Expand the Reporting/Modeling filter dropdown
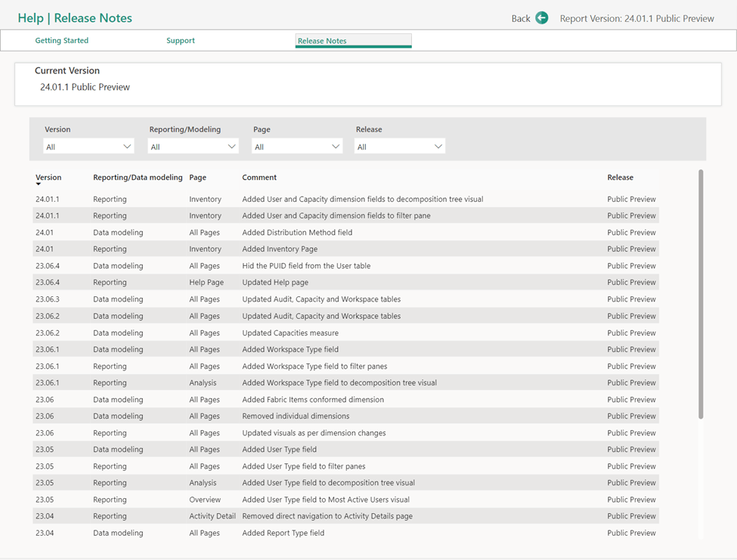737x560 pixels. tap(194, 147)
